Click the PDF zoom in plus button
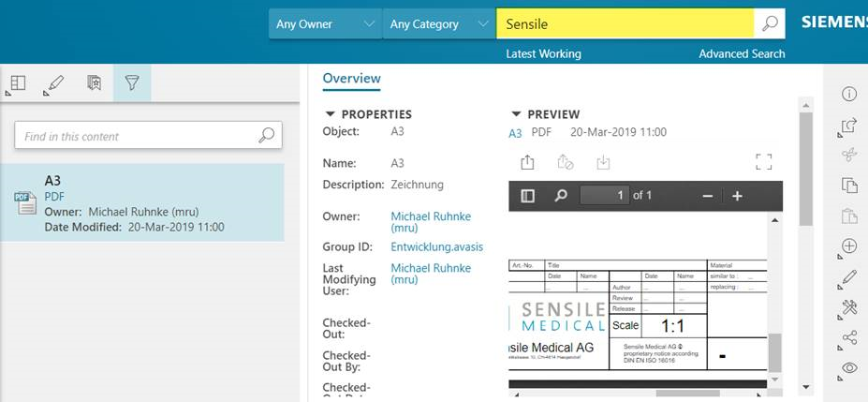868x402 pixels. pos(737,196)
